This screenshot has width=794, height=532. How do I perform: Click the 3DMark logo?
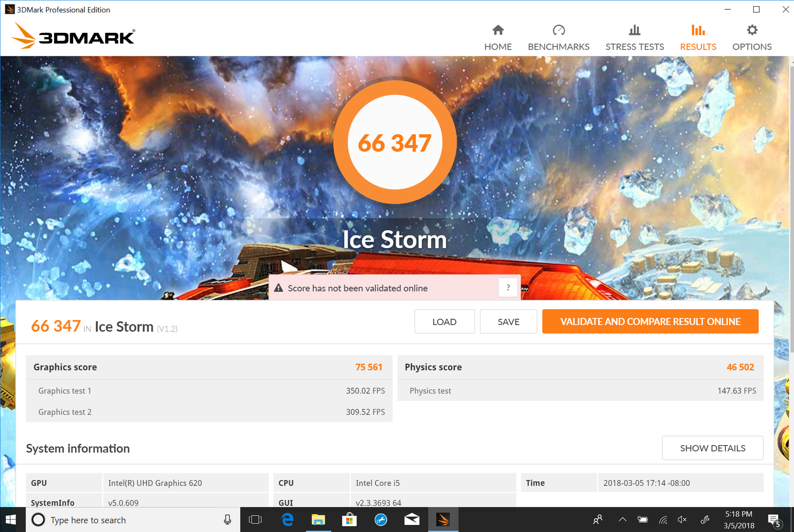[74, 36]
